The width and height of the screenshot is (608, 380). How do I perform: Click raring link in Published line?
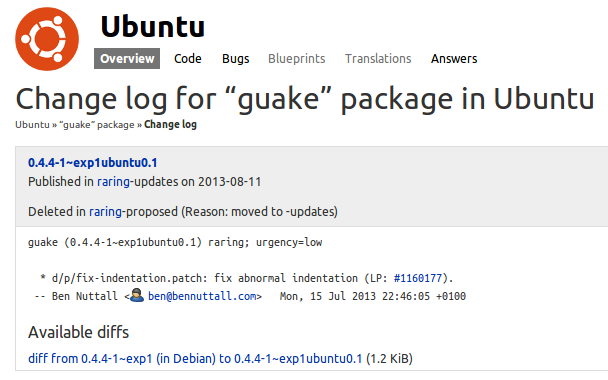point(113,181)
